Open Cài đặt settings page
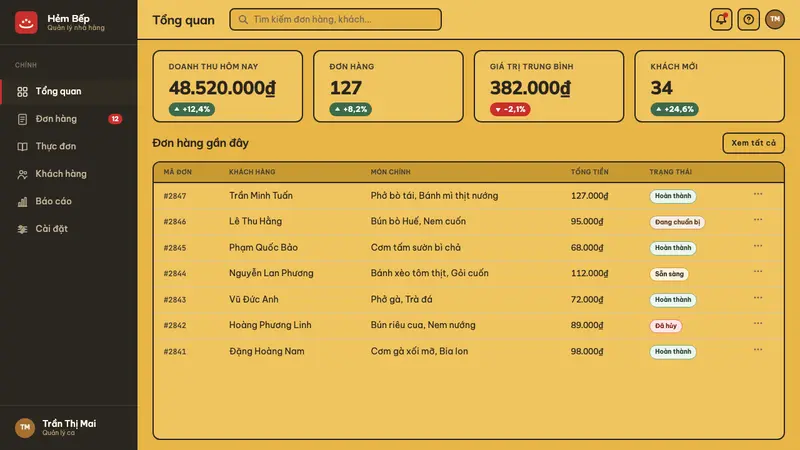 [69, 229]
